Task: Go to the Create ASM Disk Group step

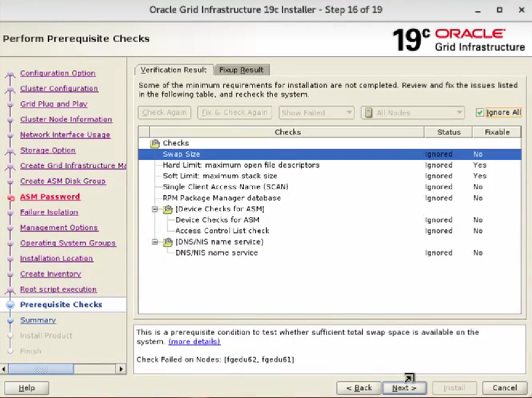Action: coord(63,181)
